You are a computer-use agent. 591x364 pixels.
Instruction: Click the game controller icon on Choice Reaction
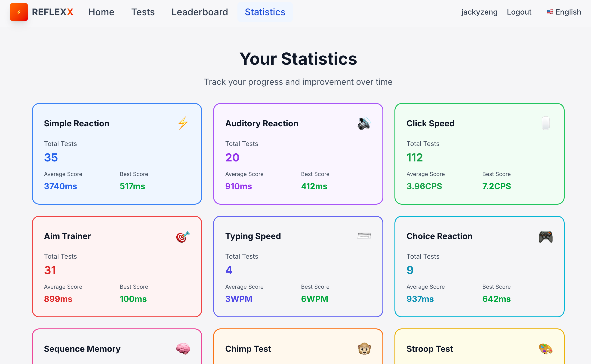coord(545,237)
